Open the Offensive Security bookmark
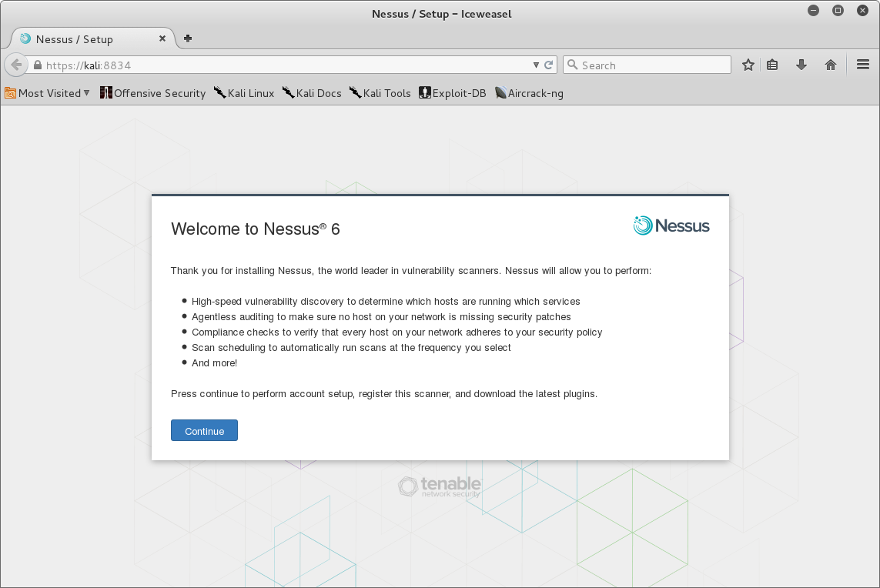This screenshot has height=588, width=880. coord(152,93)
